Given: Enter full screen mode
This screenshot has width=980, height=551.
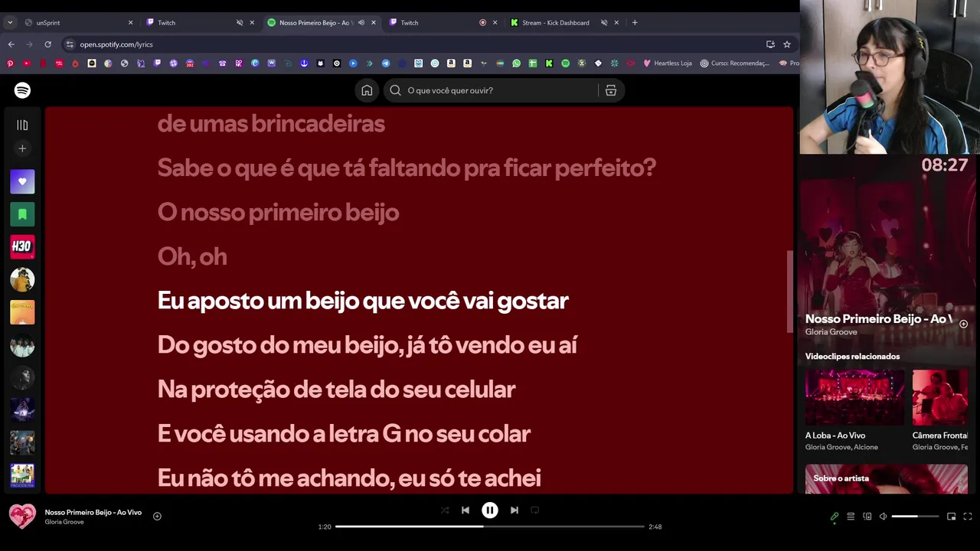Looking at the screenshot, I should point(968,517).
